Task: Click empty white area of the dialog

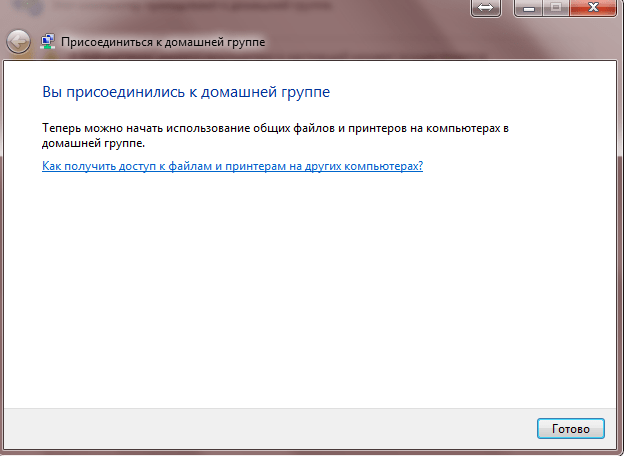Action: 310,290
